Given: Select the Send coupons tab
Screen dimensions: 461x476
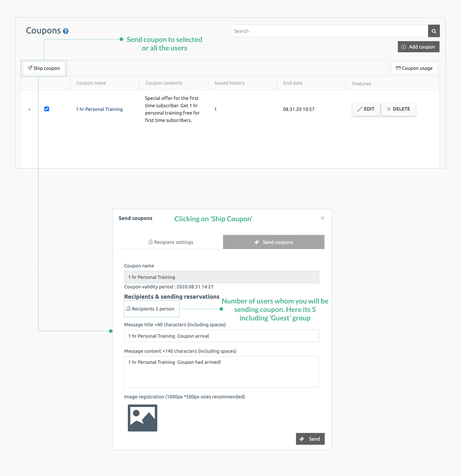Looking at the screenshot, I should click(x=274, y=242).
